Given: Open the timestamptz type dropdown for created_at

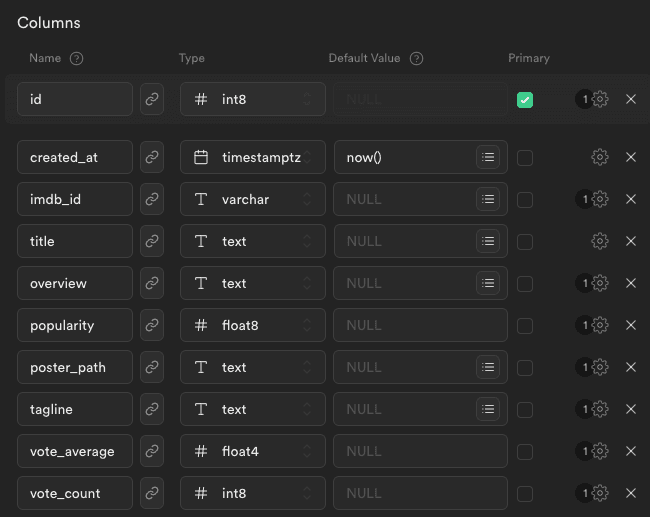Looking at the screenshot, I should [x=253, y=157].
